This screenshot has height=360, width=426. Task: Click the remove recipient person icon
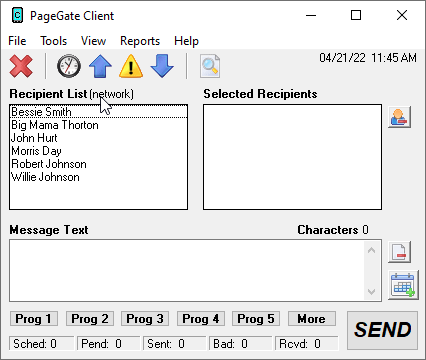click(399, 117)
